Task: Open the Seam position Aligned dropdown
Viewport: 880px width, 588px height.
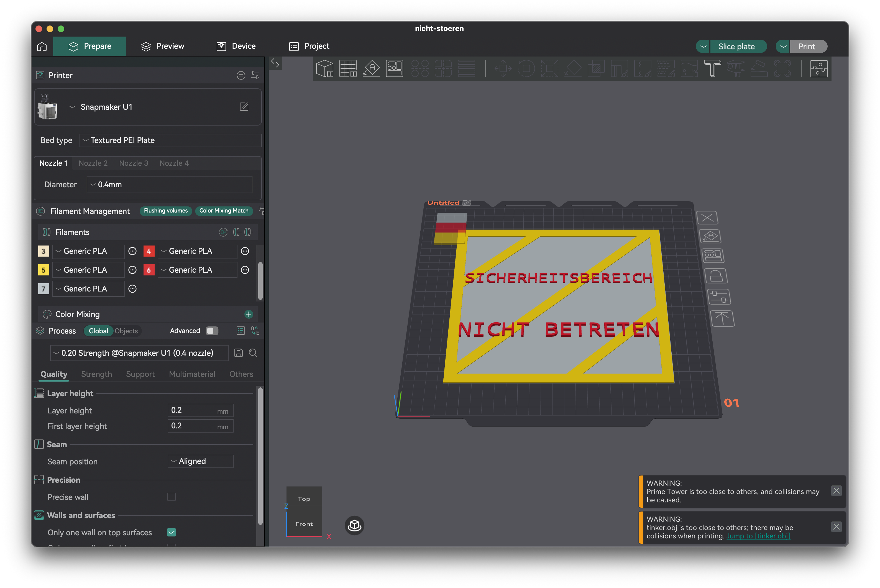Action: (x=201, y=461)
